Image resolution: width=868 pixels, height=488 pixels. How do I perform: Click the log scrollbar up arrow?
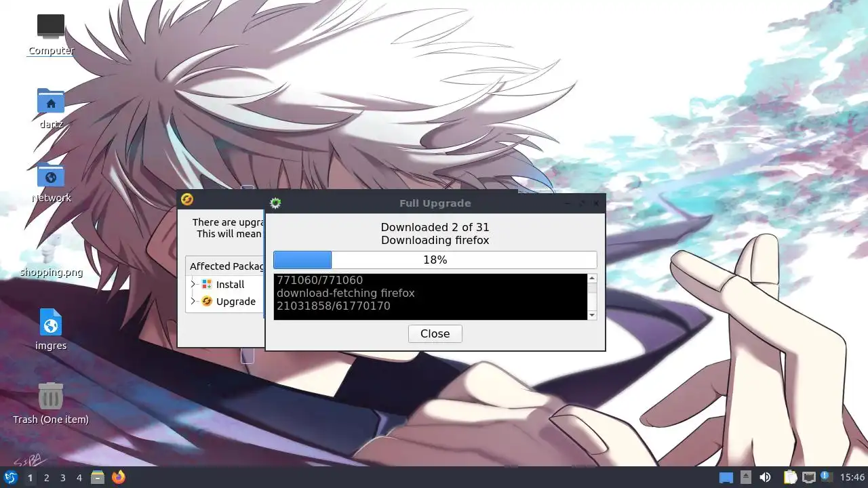tap(592, 279)
